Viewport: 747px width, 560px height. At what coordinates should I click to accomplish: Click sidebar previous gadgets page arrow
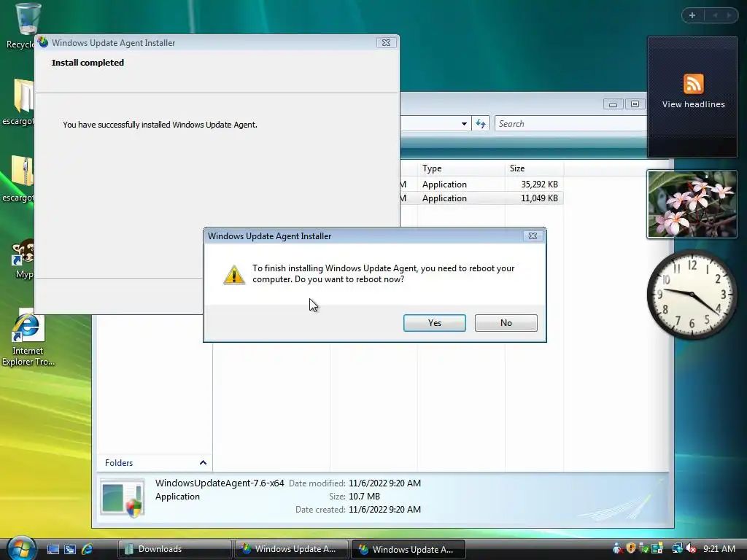[715, 15]
